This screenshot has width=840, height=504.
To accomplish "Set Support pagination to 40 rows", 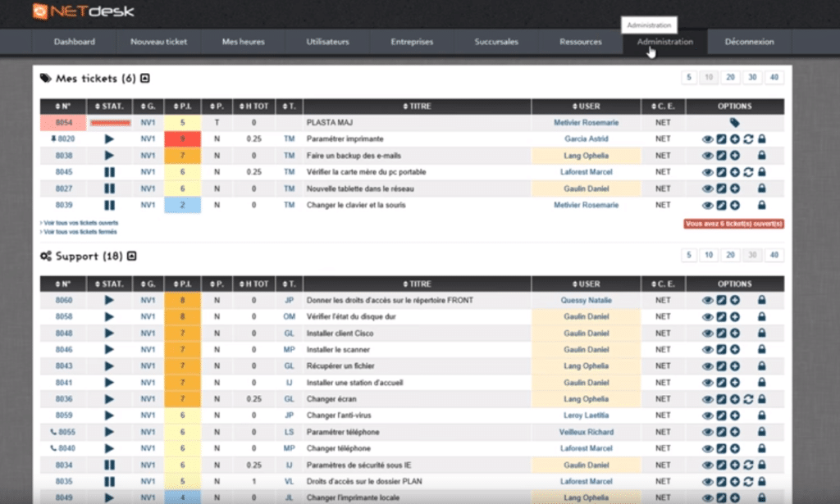I will [774, 255].
